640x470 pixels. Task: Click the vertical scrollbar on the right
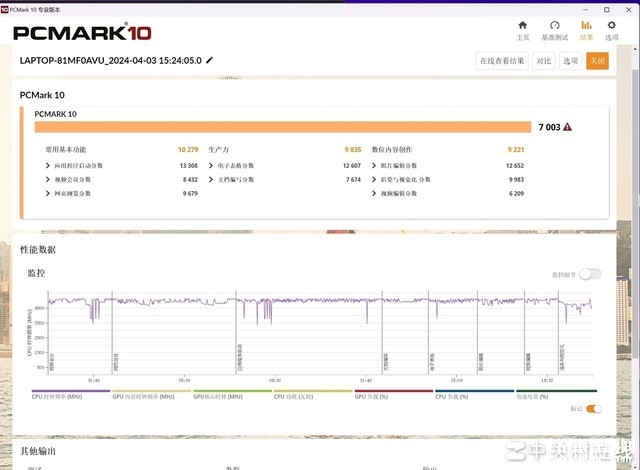tap(636, 212)
